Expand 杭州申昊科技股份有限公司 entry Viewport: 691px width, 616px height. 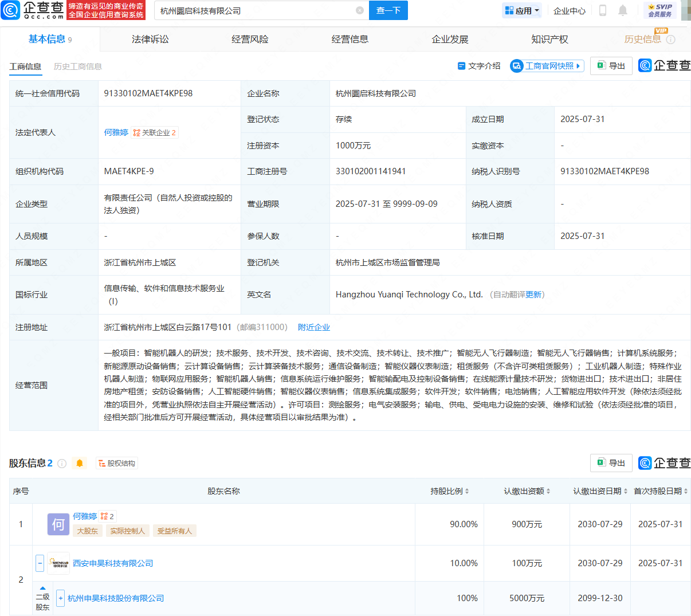[x=61, y=598]
